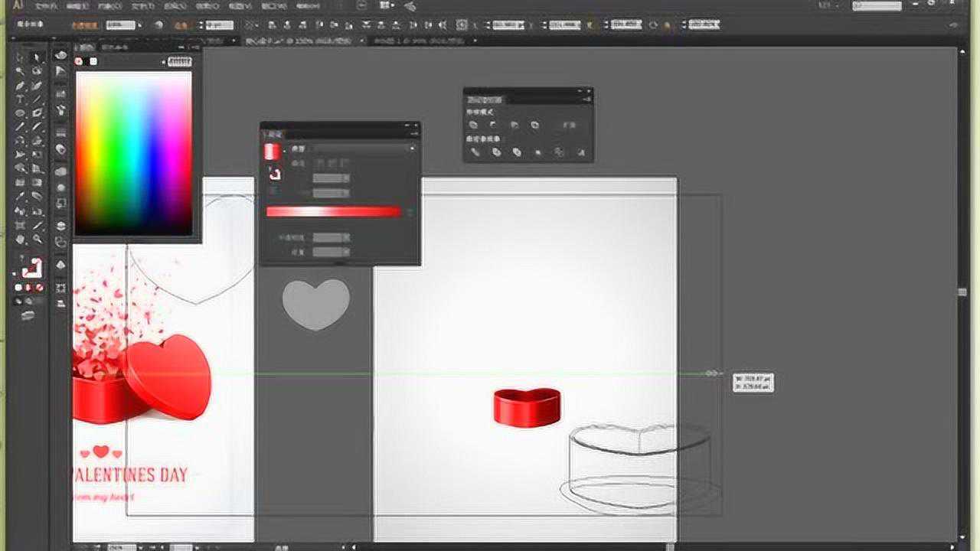
Task: Click the gradient angle input field
Action: click(331, 178)
